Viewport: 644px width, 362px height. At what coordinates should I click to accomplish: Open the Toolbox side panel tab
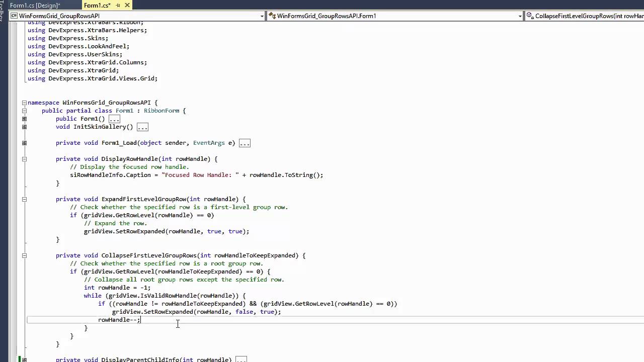(3, 10)
